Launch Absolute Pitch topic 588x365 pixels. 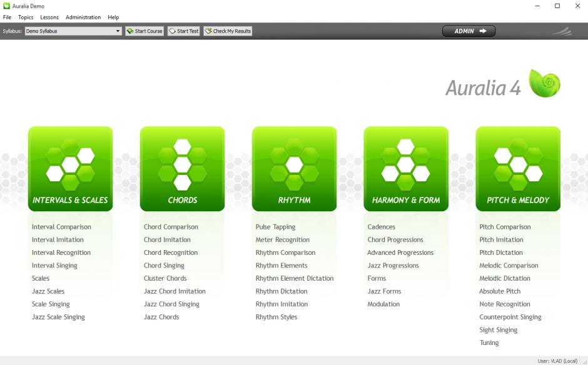(500, 291)
